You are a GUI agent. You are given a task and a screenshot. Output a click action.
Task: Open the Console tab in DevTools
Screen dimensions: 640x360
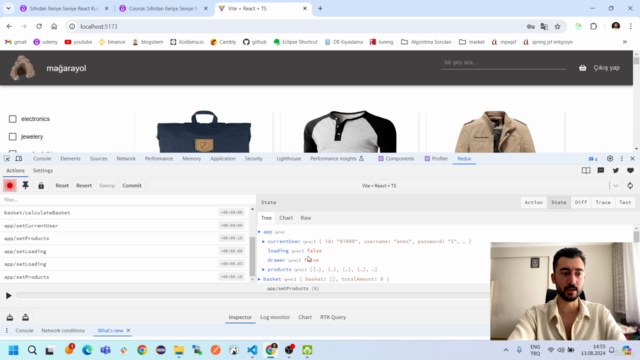point(42,159)
